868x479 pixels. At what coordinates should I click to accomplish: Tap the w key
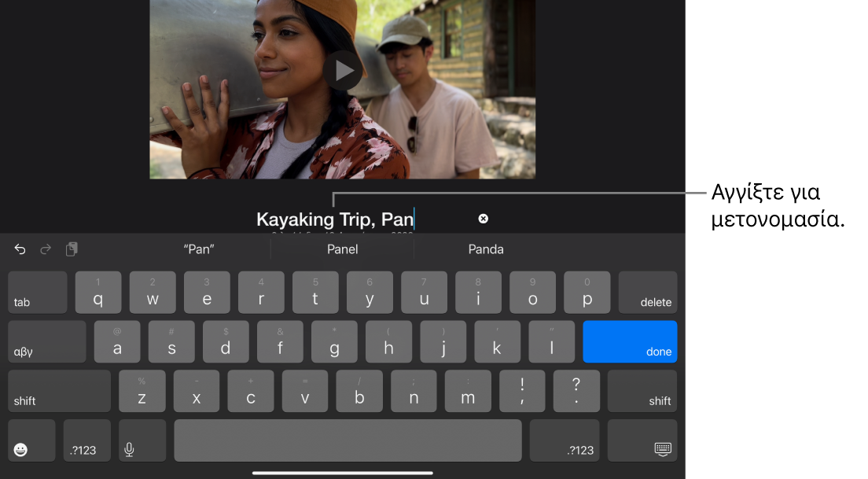tap(153, 293)
